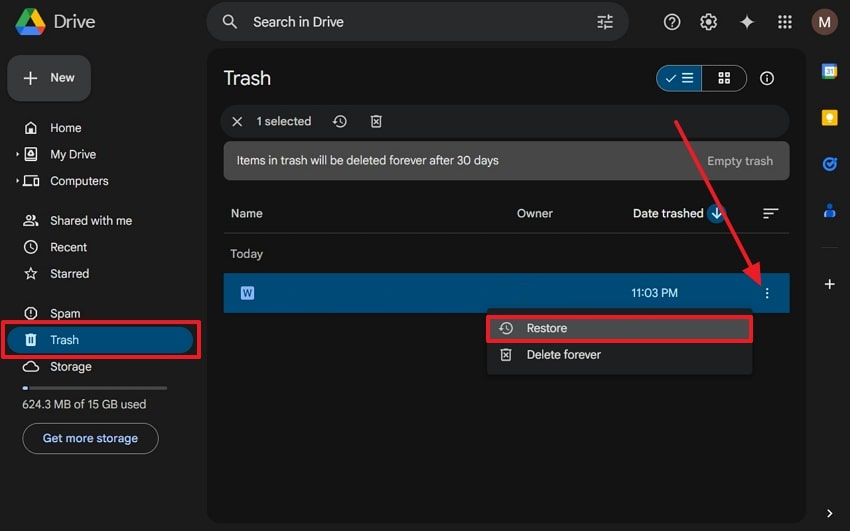Switch to list layout view
Viewport: 850px width, 531px height.
tap(679, 78)
